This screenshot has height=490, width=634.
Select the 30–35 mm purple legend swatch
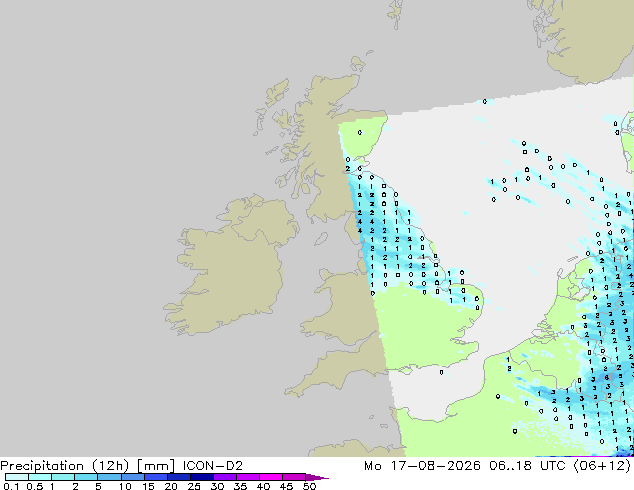(224, 477)
